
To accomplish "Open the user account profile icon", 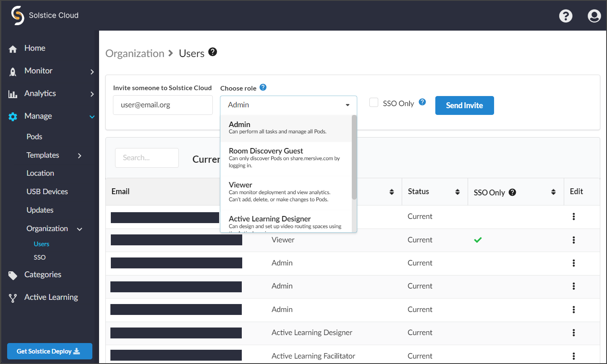I will click(x=594, y=16).
